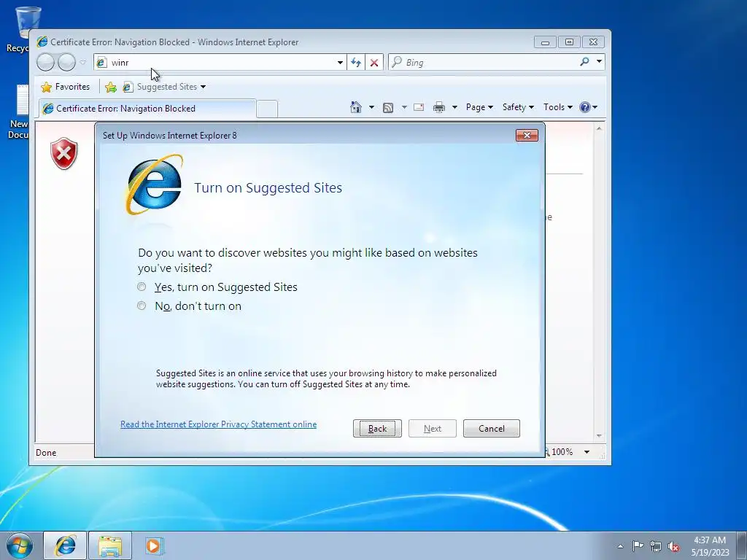Click the page scrollbar down arrow
Image resolution: width=747 pixels, height=560 pixels.
(x=599, y=436)
